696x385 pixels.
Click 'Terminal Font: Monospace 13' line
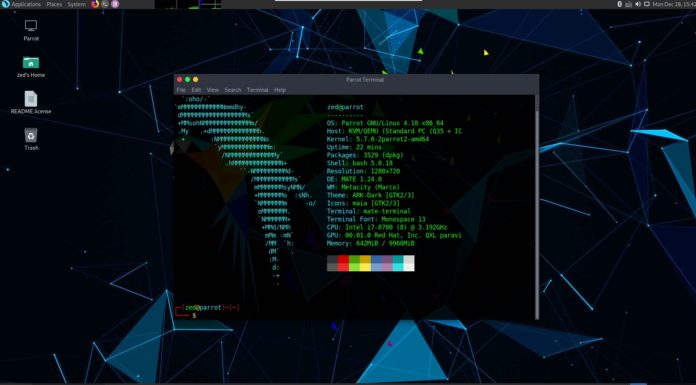tap(376, 219)
